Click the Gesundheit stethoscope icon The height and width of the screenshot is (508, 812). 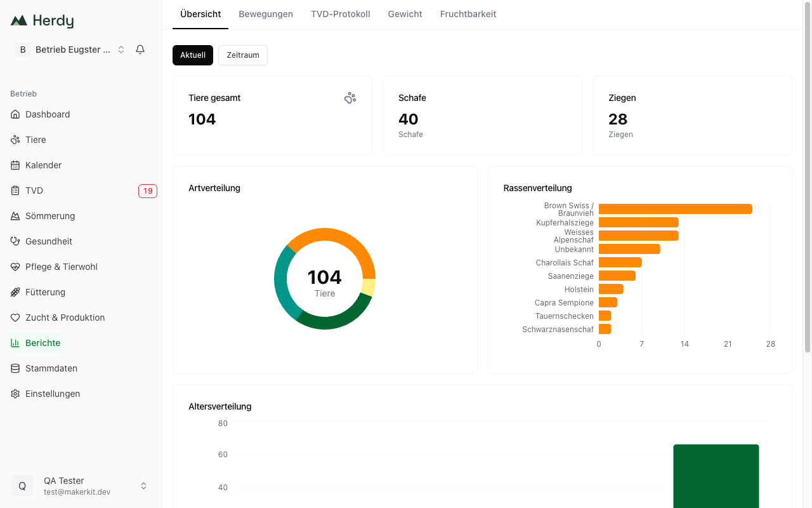pos(15,241)
